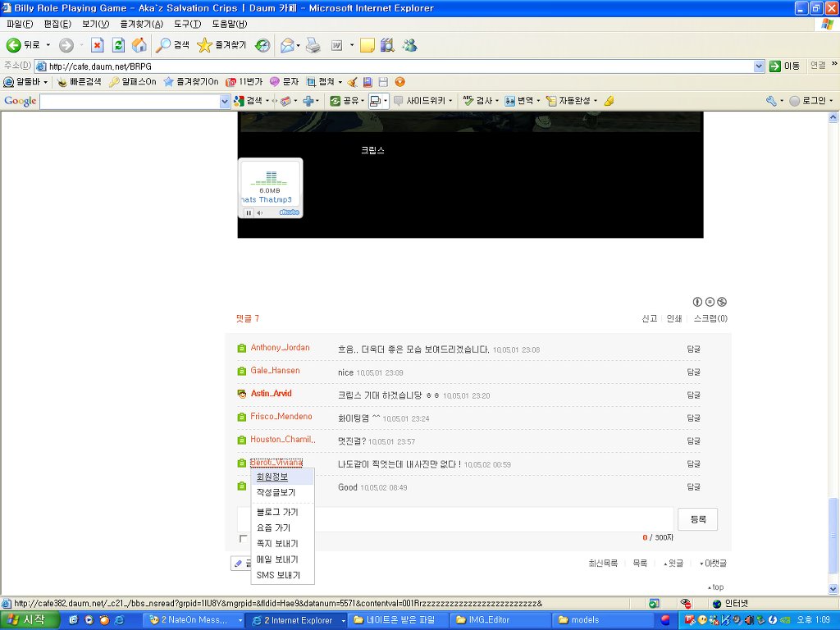Open the 자동완성 autofill dropdown
This screenshot has height=630, width=840.
596,101
